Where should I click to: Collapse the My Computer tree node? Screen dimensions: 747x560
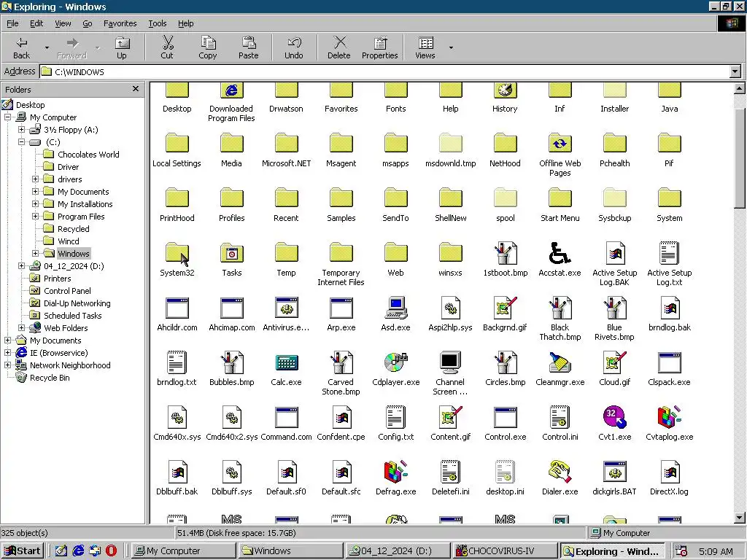7,117
